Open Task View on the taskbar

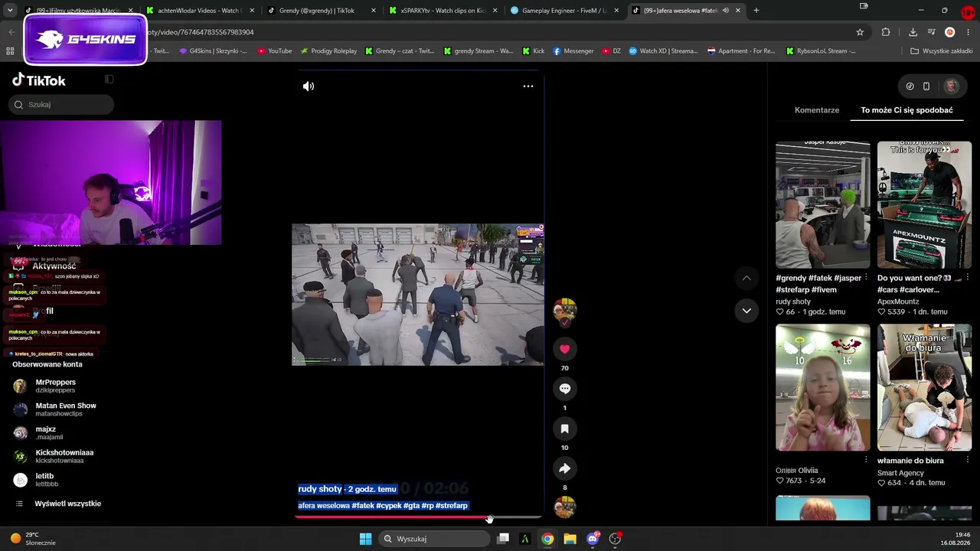tap(503, 539)
